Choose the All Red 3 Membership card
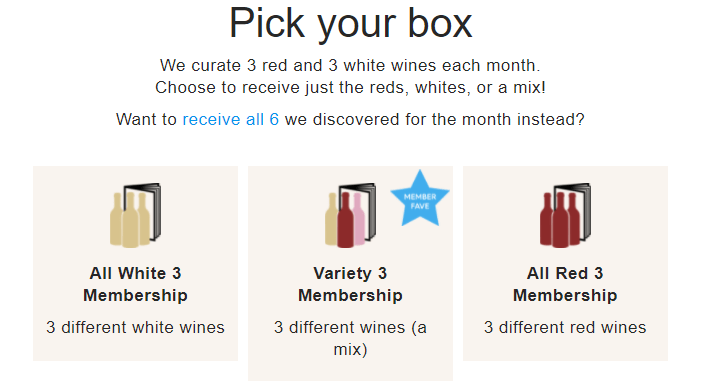This screenshot has height=381, width=706. coord(565,263)
